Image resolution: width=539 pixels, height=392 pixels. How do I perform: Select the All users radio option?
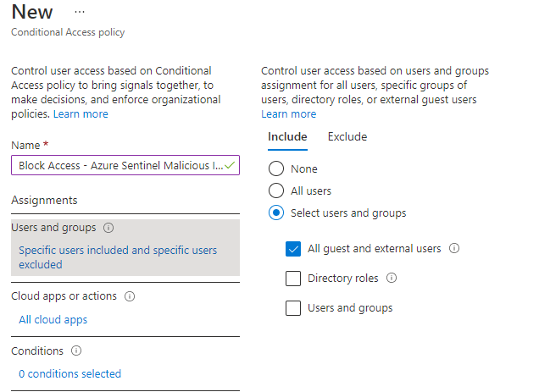click(x=276, y=190)
